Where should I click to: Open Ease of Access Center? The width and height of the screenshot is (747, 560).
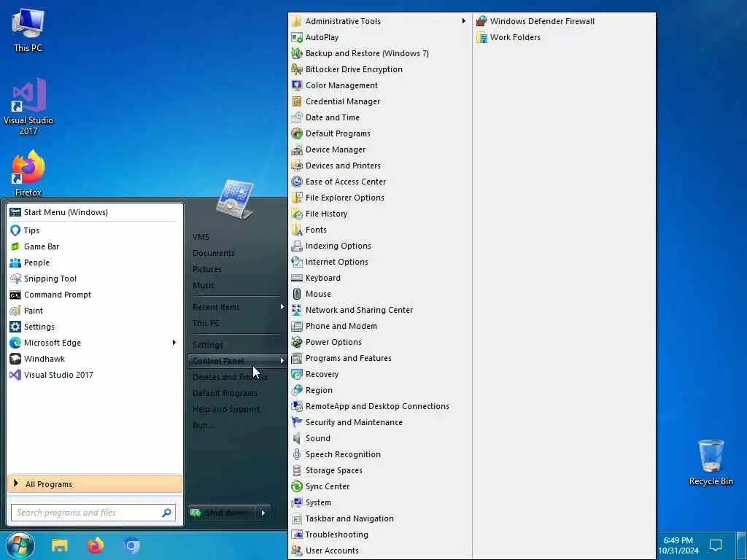pos(379,182)
